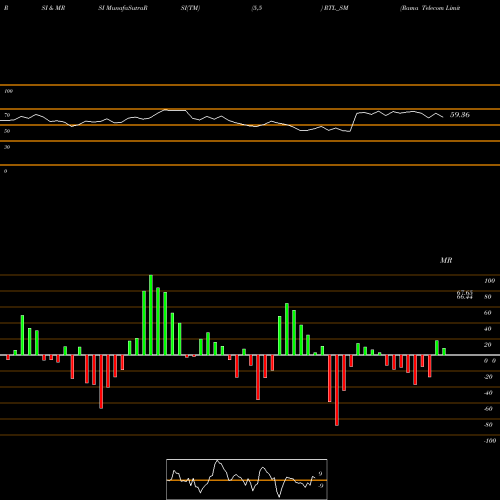Click the -60 label on the MR axis
This screenshot has width=500, height=500.
[x=488, y=409]
